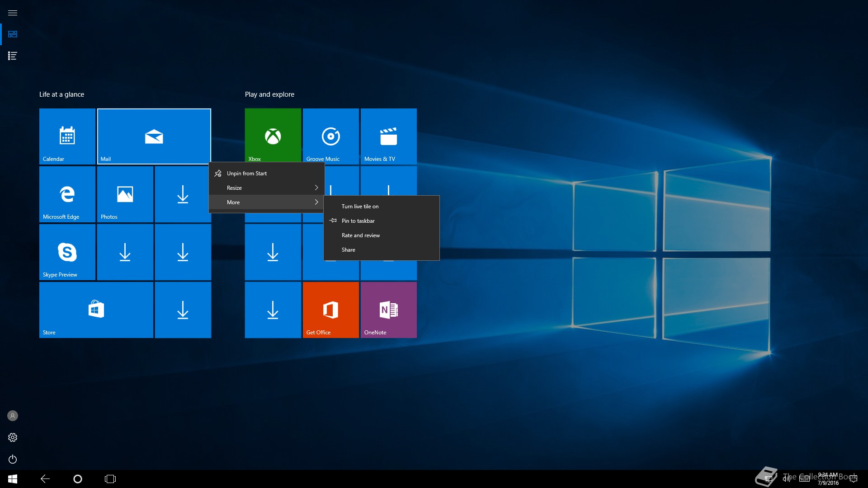Open the Store tile

[96, 310]
